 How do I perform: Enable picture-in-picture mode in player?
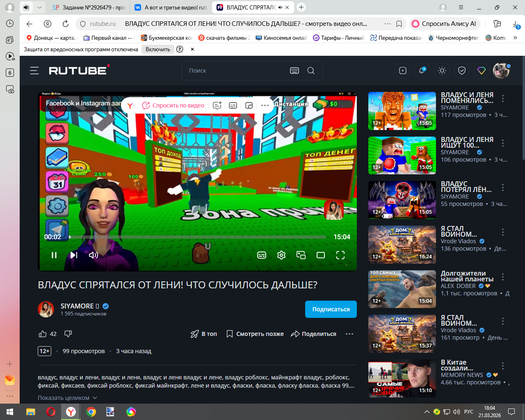coord(301,255)
